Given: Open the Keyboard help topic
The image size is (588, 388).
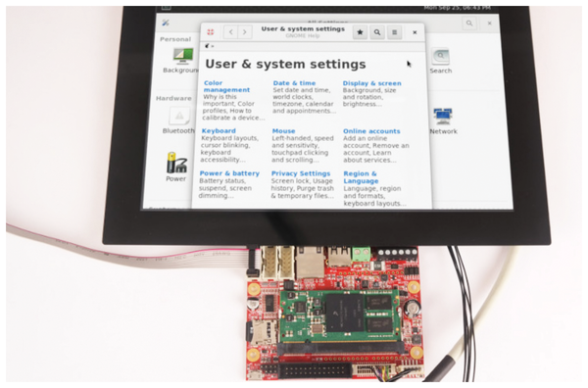Looking at the screenshot, I should point(219,131).
